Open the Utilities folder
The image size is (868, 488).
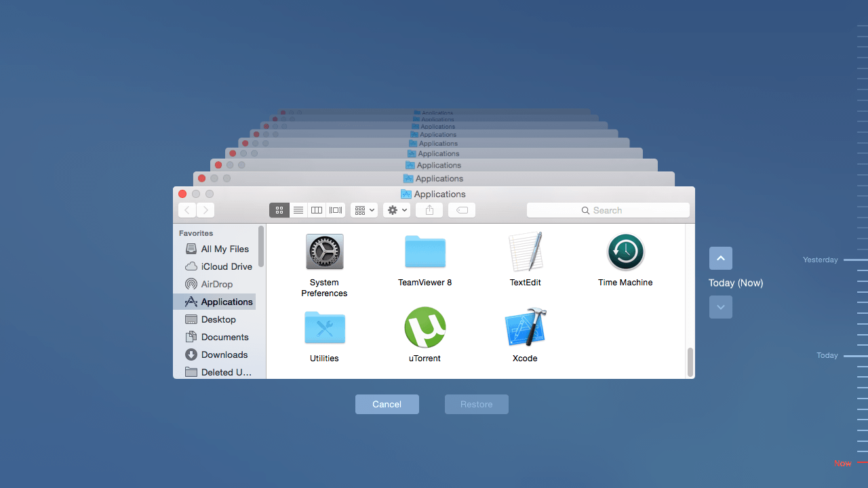click(x=324, y=327)
